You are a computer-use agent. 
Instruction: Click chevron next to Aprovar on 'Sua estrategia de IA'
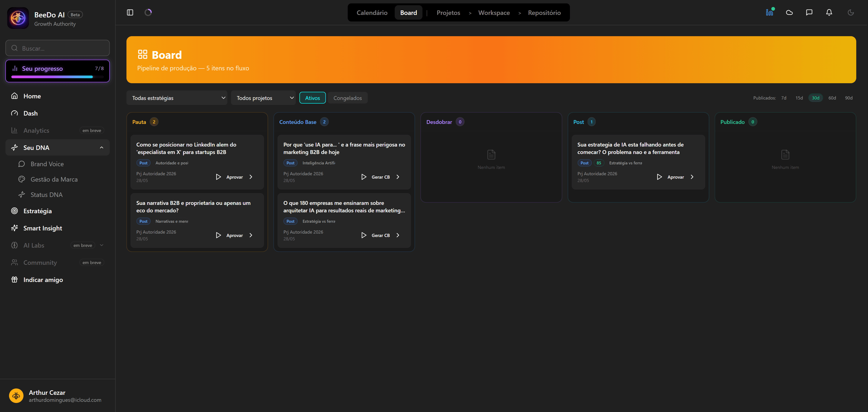pos(692,177)
